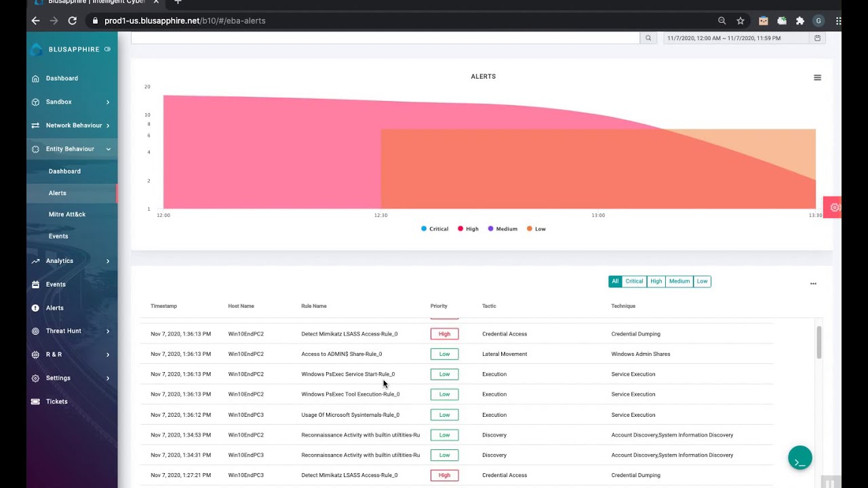
Task: Expand the R & R submenu arrow
Action: (x=108, y=354)
